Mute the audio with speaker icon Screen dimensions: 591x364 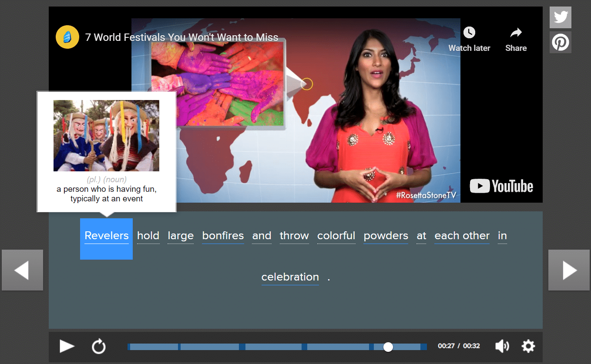[502, 346]
